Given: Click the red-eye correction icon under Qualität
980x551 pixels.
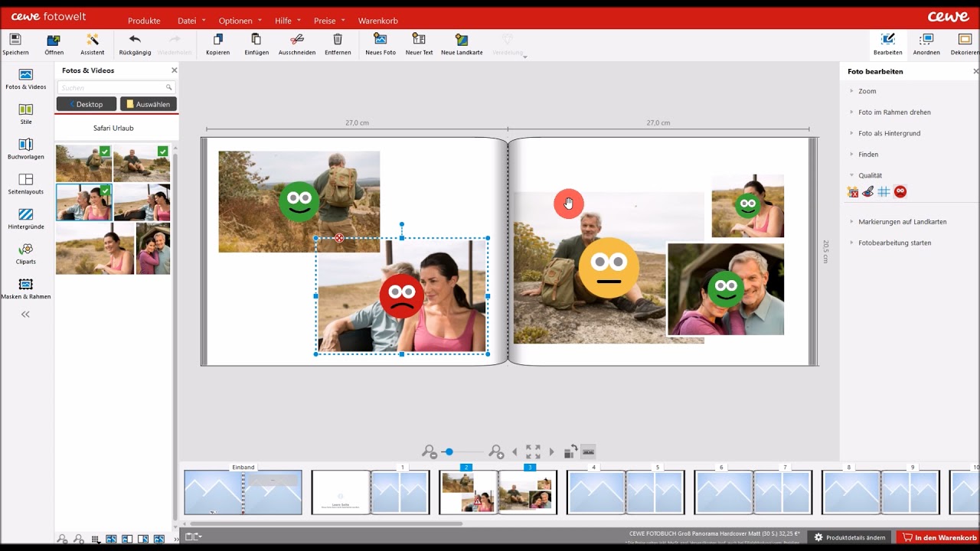Looking at the screenshot, I should point(868,192).
